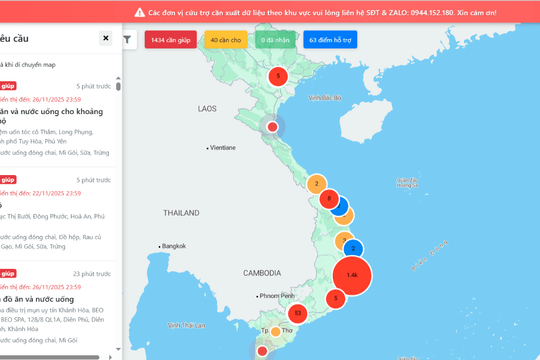Click 'Quần đảo Hoàng Sa' map label
The width and height of the screenshot is (540, 360).
tap(407, 183)
